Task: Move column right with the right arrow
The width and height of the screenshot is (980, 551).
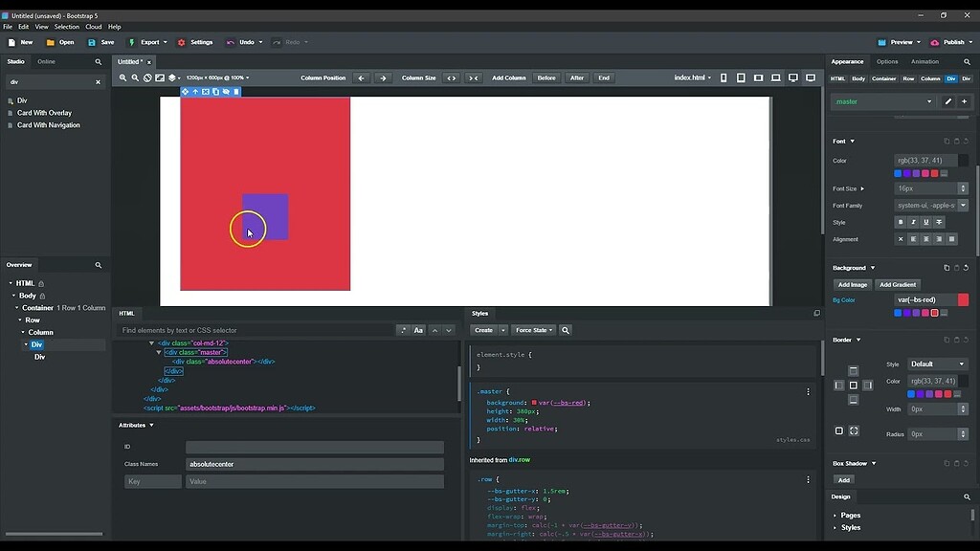Action: pyautogui.click(x=383, y=78)
